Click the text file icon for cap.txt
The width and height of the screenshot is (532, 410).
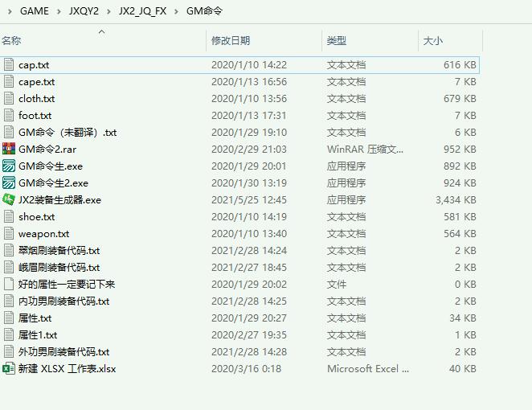click(9, 65)
